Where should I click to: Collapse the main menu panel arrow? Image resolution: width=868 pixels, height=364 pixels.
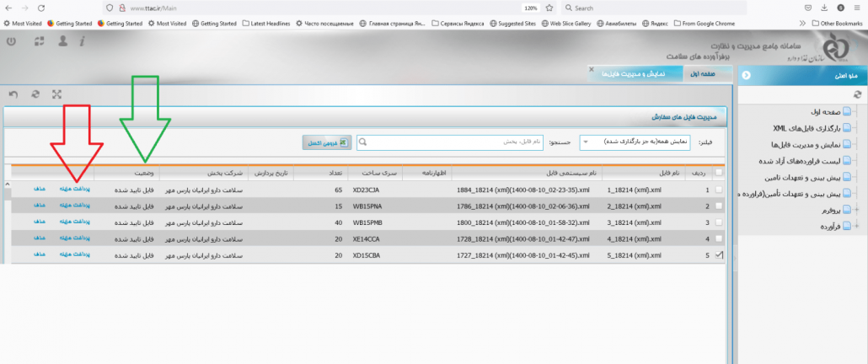[x=745, y=75]
